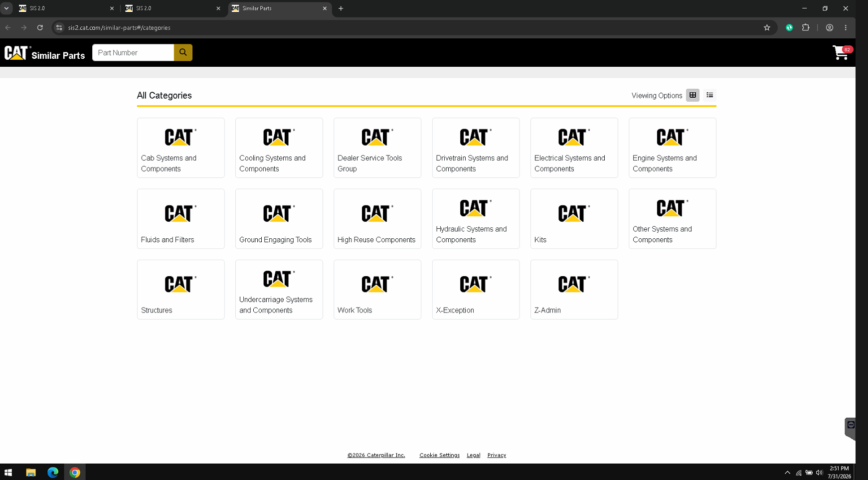Open the Fluids and Filters category
Image resolution: width=868 pixels, height=480 pixels.
pos(180,218)
